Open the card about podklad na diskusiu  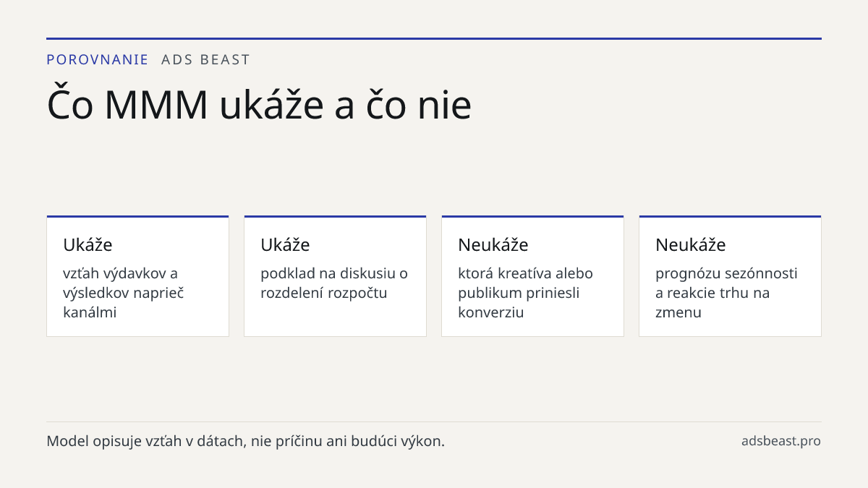(335, 276)
